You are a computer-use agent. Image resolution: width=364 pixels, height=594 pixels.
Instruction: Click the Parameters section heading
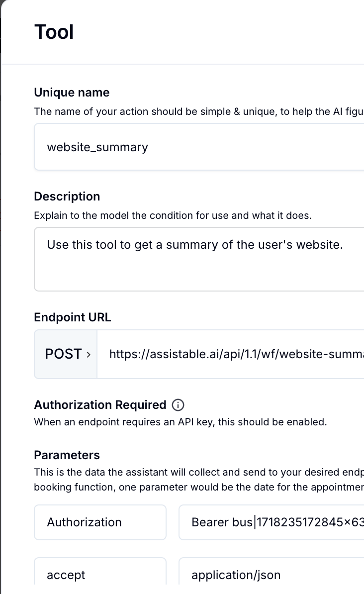coord(67,455)
